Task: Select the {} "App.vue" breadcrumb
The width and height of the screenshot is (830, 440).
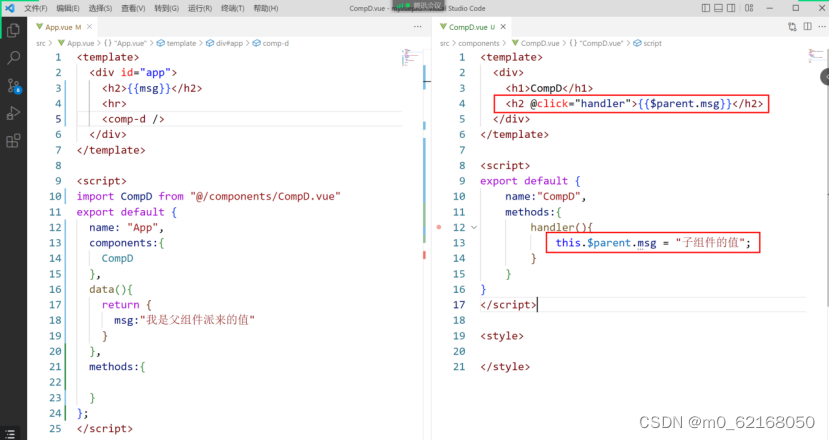Action: point(125,43)
